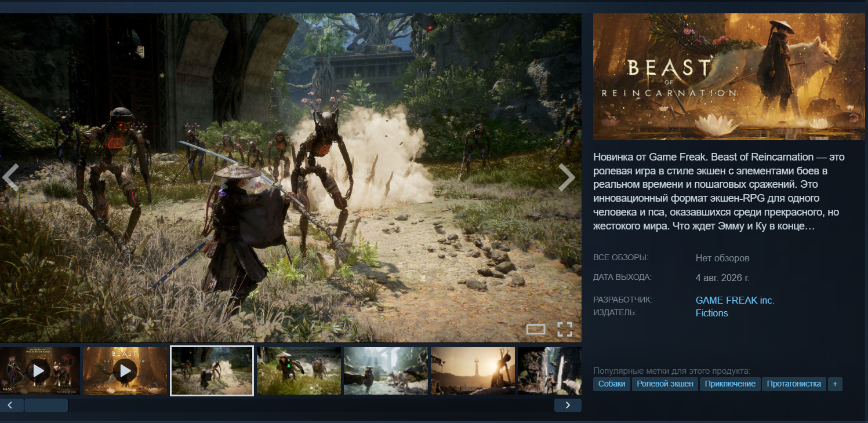Open the river and wolf thumbnail

pos(386,371)
